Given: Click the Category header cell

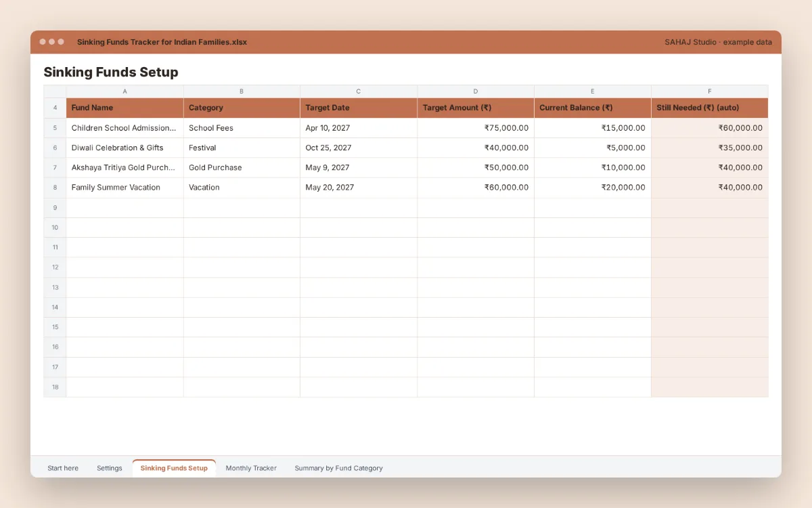Looking at the screenshot, I should [242, 108].
